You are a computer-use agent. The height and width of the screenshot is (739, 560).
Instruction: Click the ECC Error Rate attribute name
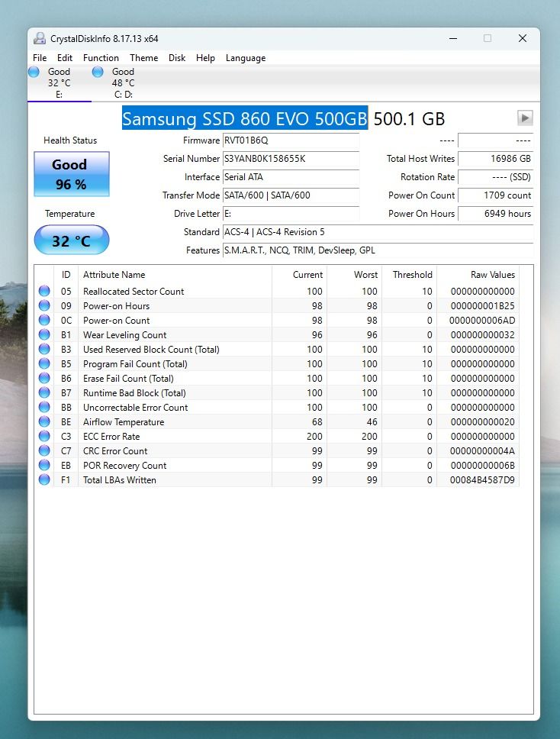[111, 437]
